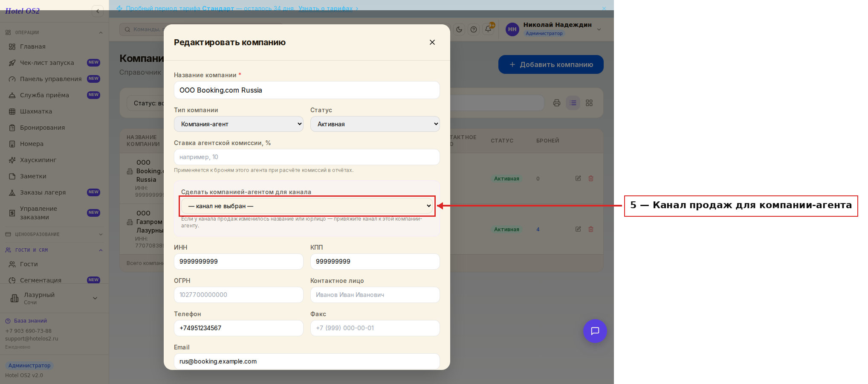Open the Тип компании dropdown
Viewport: 868px width, 384px height.
point(239,124)
